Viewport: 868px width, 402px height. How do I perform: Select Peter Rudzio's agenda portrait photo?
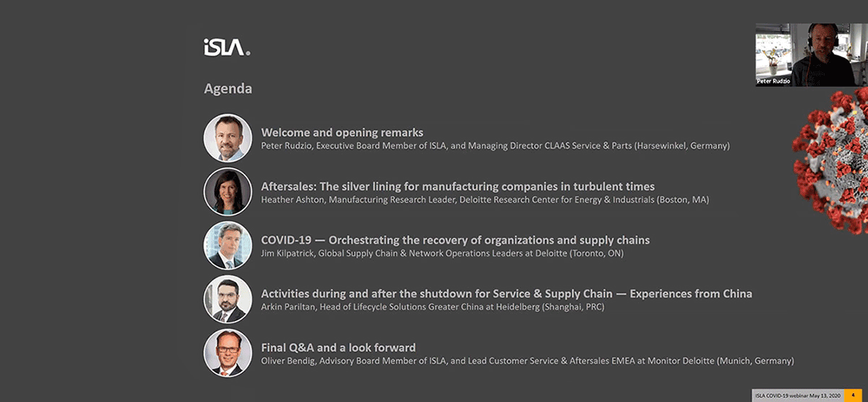[x=227, y=137]
